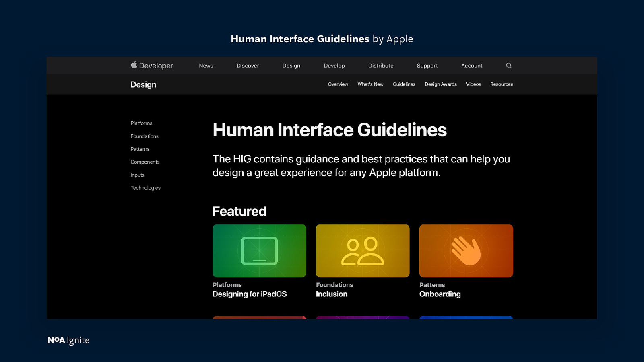Open the Develop menu item
The width and height of the screenshot is (644, 362).
(334, 66)
